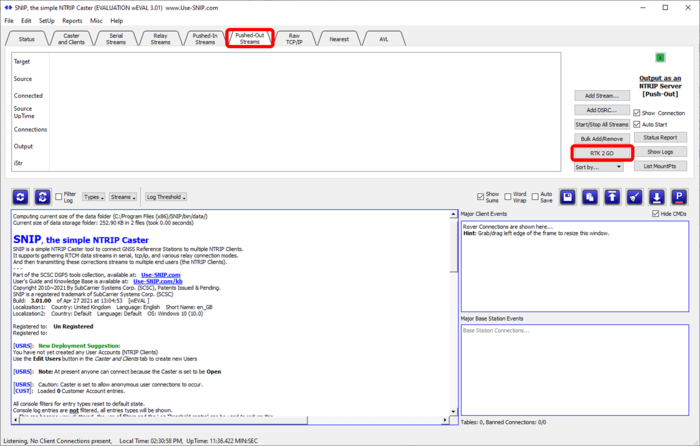
Task: Switch to the Raw TCP/IP tab
Action: click(x=294, y=39)
